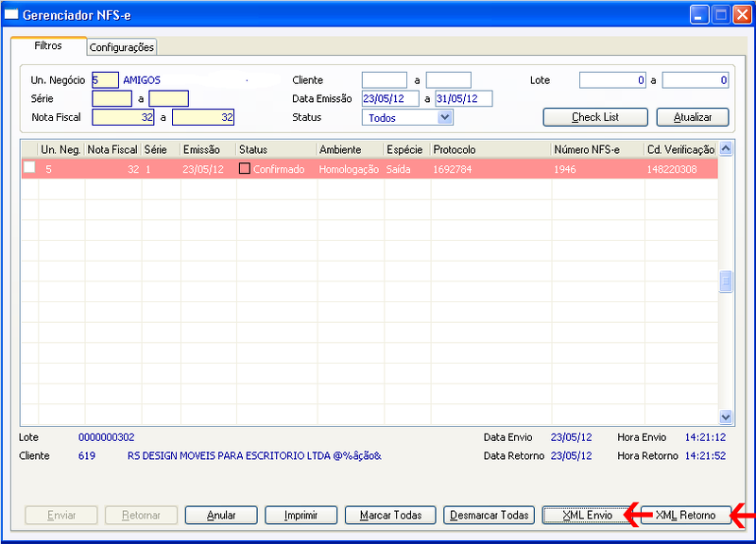This screenshot has width=756, height=544.
Task: Click the Série column header
Action: tap(161, 149)
